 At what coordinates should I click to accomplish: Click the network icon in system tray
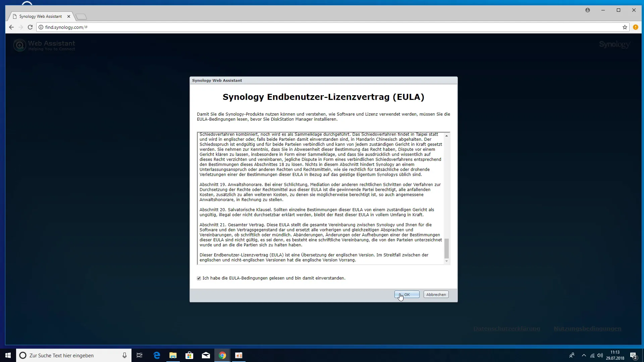(x=592, y=355)
